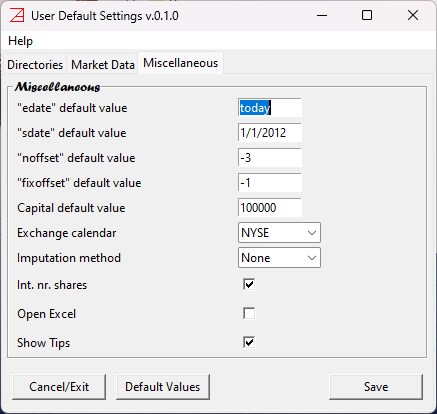
Task: Toggle the Int. nr. shares checkbox
Action: [x=249, y=284]
